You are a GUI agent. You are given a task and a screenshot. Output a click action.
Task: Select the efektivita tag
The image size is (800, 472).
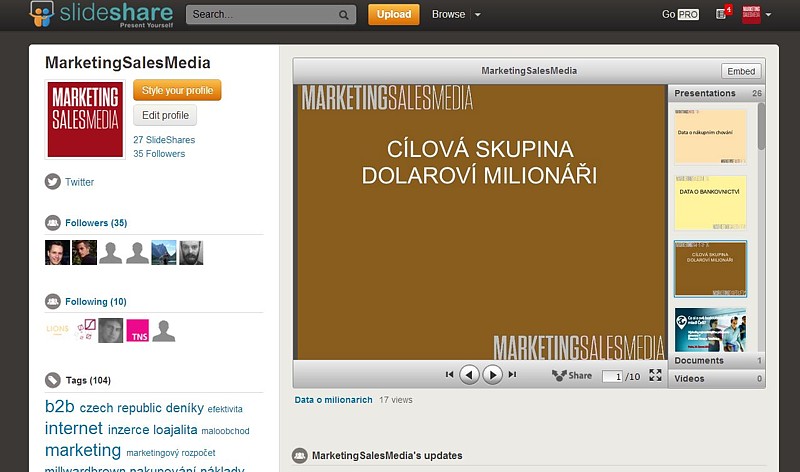tap(225, 409)
